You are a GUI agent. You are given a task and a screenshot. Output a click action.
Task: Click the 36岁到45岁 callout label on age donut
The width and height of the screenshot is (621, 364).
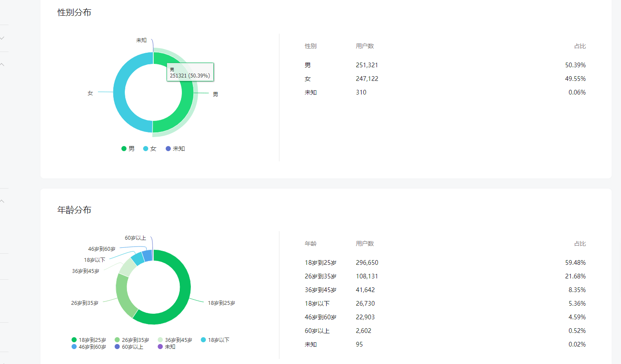click(86, 271)
